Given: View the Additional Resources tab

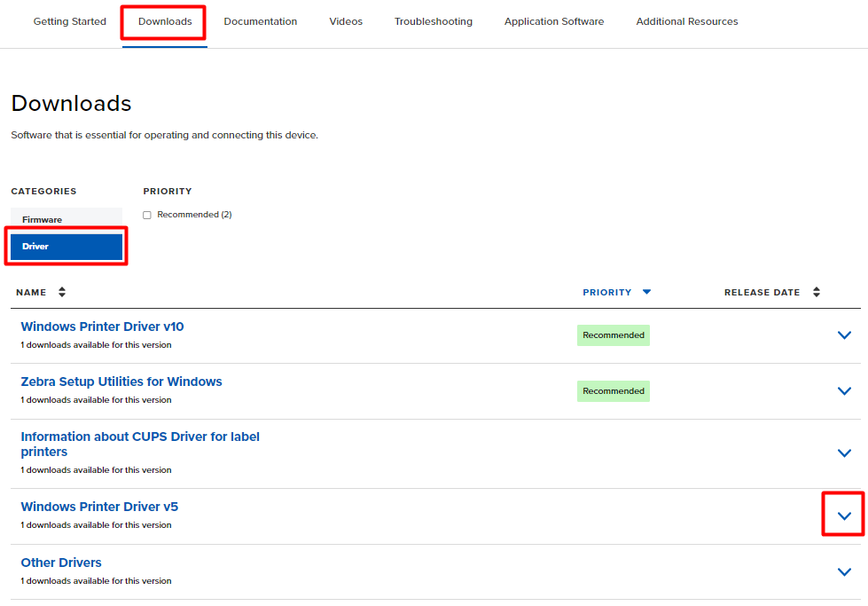Looking at the screenshot, I should [687, 21].
